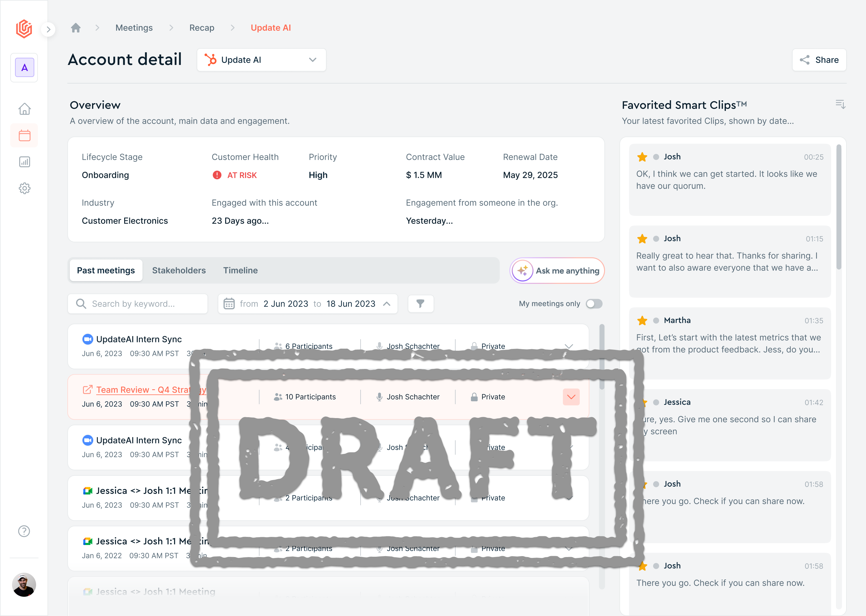Open the meetings filter funnel button
866x616 pixels.
coord(420,303)
